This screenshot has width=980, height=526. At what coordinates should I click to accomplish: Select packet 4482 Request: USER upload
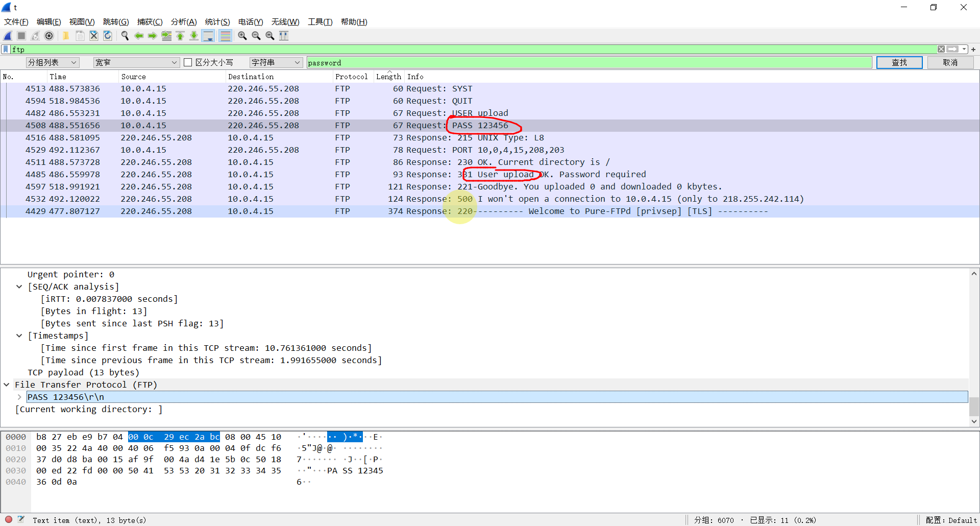[490, 113]
